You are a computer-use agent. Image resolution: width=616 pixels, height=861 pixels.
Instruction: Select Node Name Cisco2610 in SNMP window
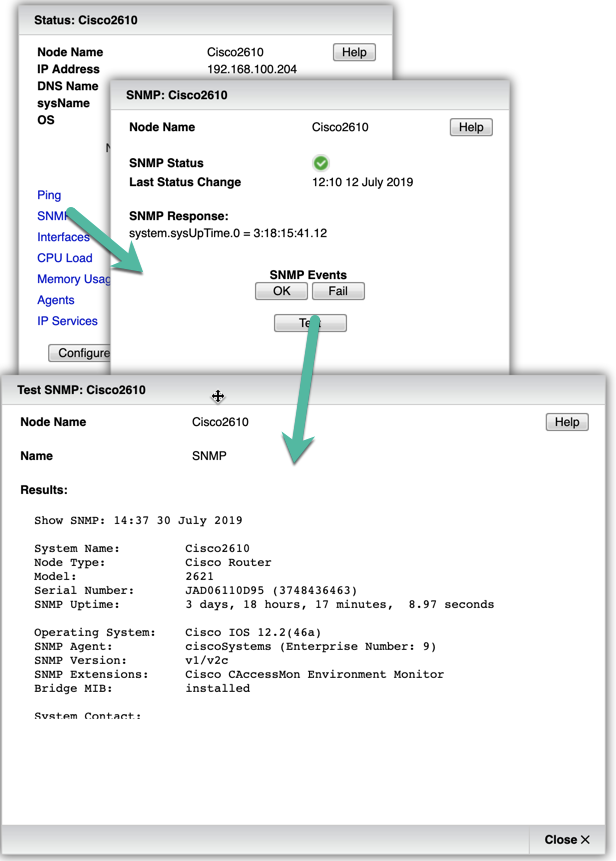click(340, 127)
